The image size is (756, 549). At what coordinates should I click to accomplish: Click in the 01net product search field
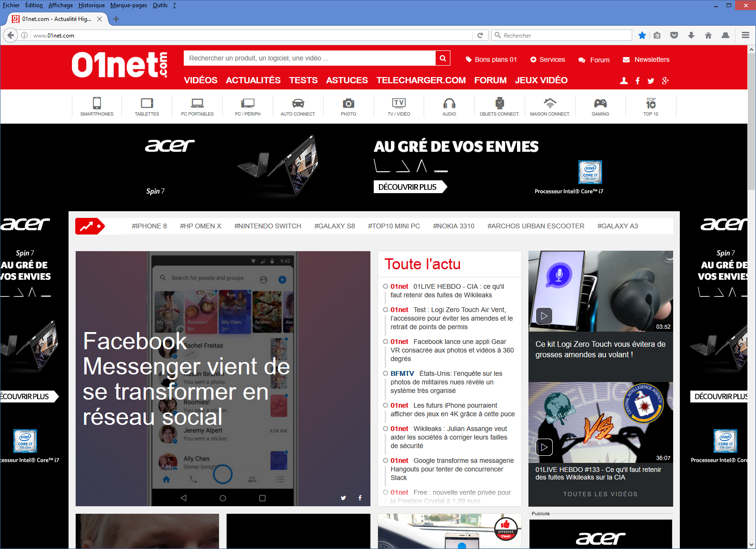[x=309, y=58]
